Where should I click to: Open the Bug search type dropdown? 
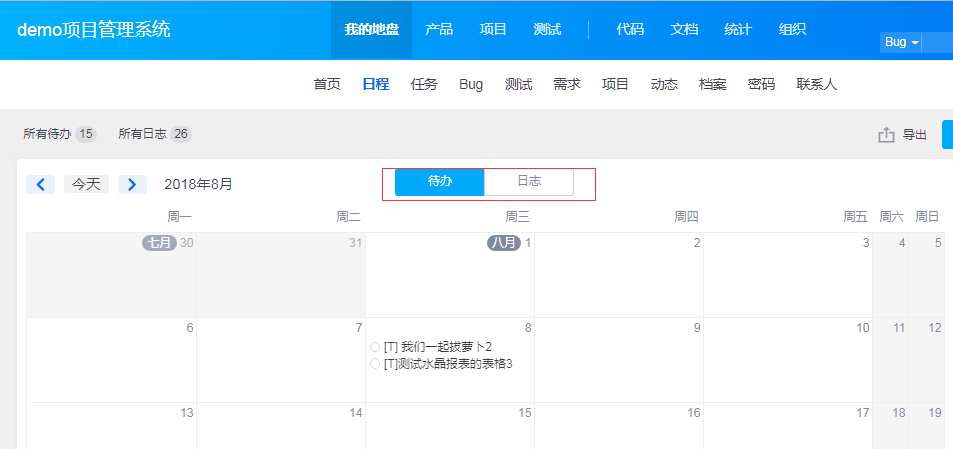[x=901, y=43]
